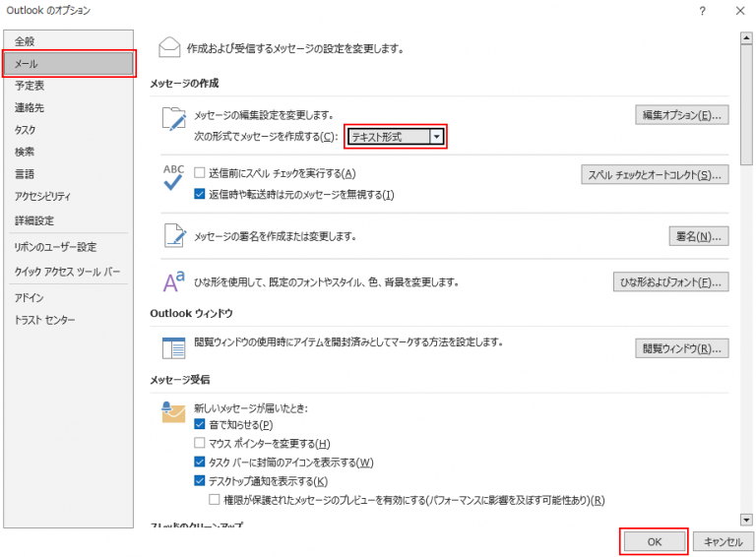Toggle タスク バーに封筒のアイコンを表示する checkbox
Viewport: 756px width, 557px height.
click(199, 462)
